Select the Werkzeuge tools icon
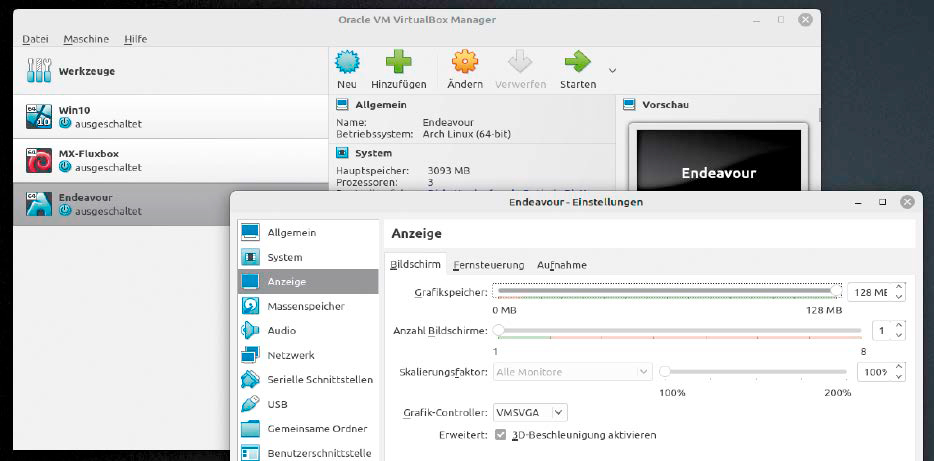 coord(39,71)
